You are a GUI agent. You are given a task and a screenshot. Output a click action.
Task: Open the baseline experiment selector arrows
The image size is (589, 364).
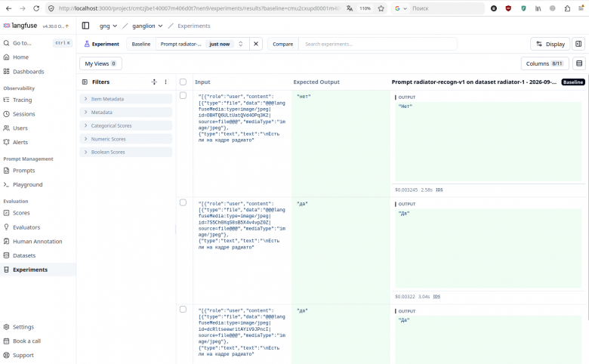point(241,44)
